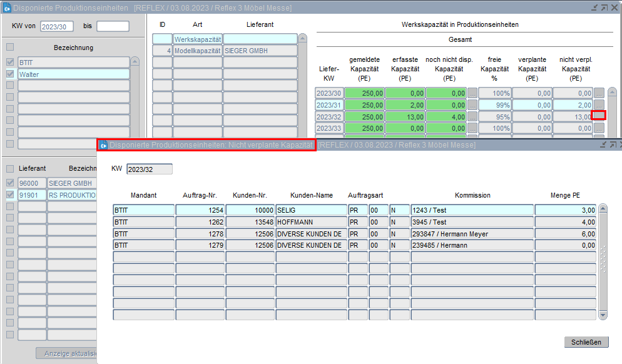Click the empty 'bis' week field
The width and height of the screenshot is (622, 364).
113,26
